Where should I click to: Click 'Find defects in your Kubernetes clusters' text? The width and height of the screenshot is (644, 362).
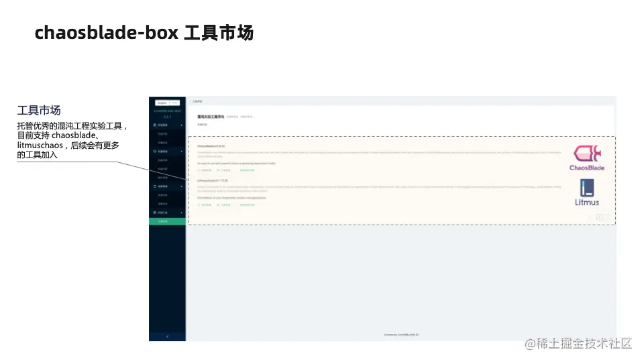pyautogui.click(x=231, y=198)
